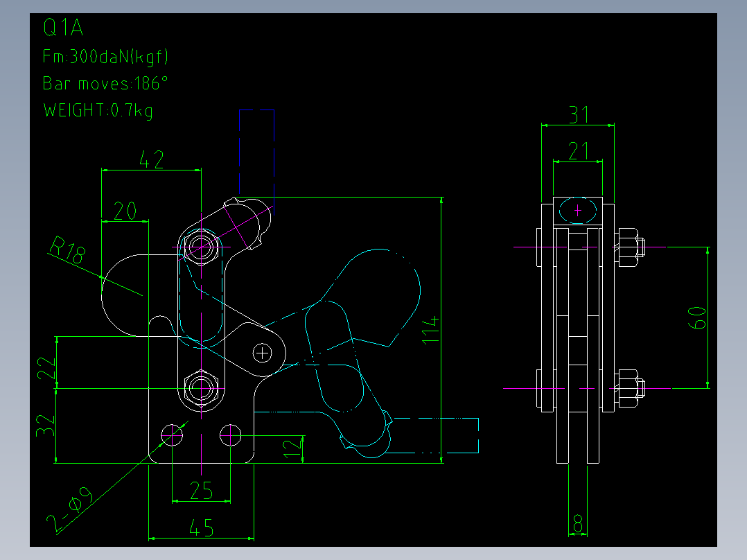The width and height of the screenshot is (747, 560).
Task: Click the Bar moves:186° label
Action: pyautogui.click(x=105, y=83)
